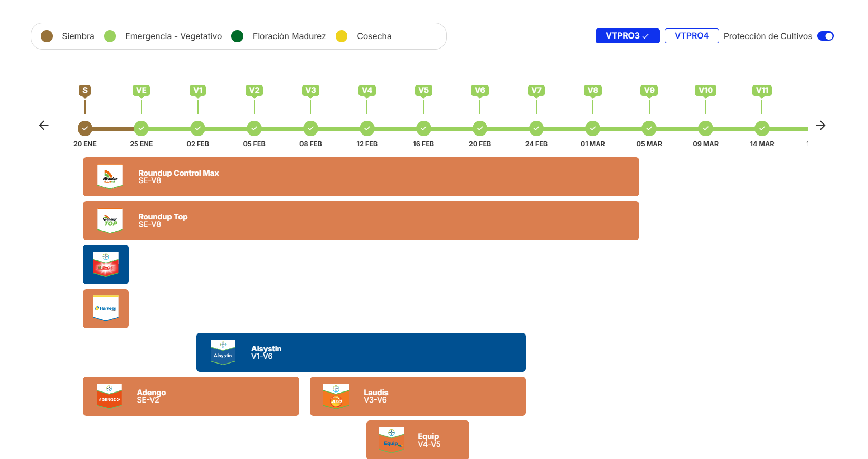The image size is (868, 459).
Task: Click the yellow Cosecha legend dot
Action: click(342, 36)
